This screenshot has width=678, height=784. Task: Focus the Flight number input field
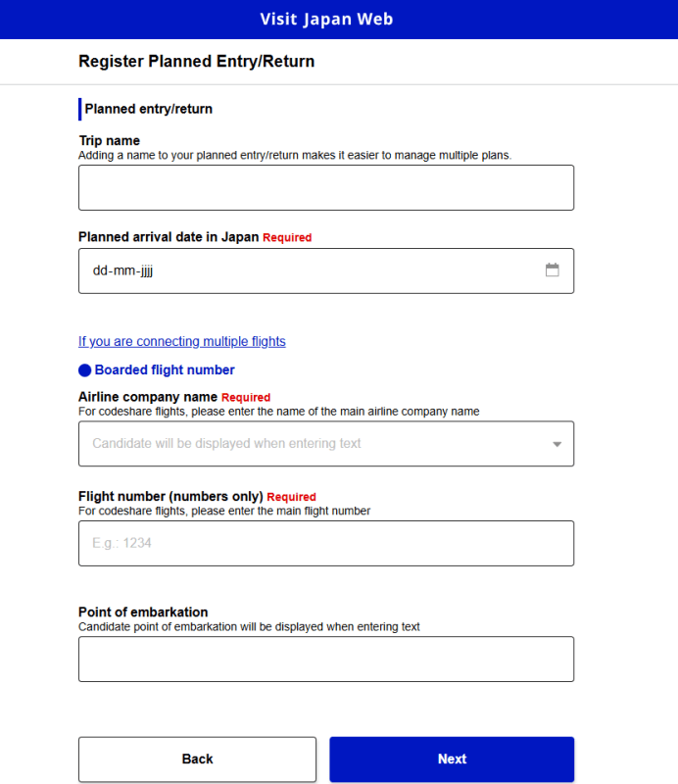click(x=325, y=543)
